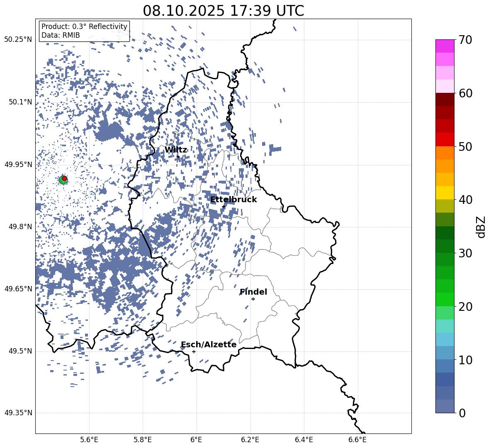
Task: Click the 49.65°N latitude tick label
Action: (x=18, y=288)
